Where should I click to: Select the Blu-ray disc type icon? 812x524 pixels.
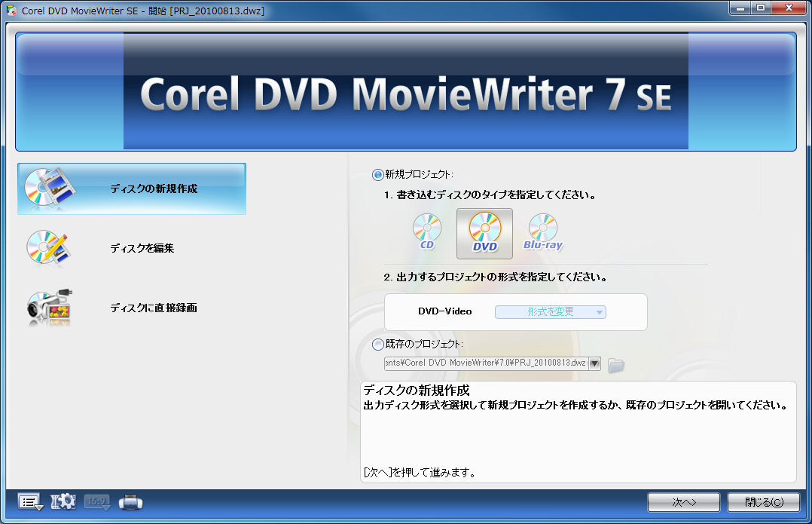point(542,231)
